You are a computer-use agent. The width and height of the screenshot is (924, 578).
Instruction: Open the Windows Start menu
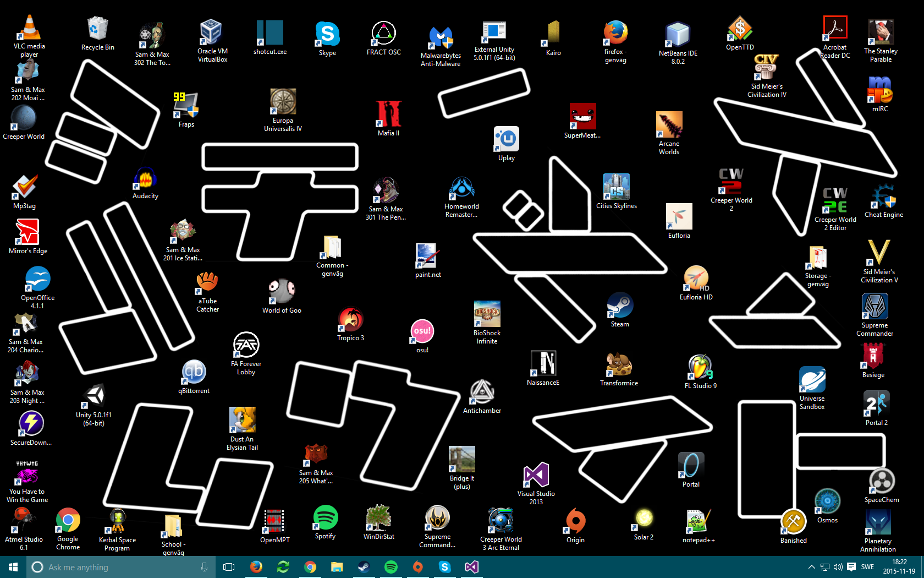13,567
